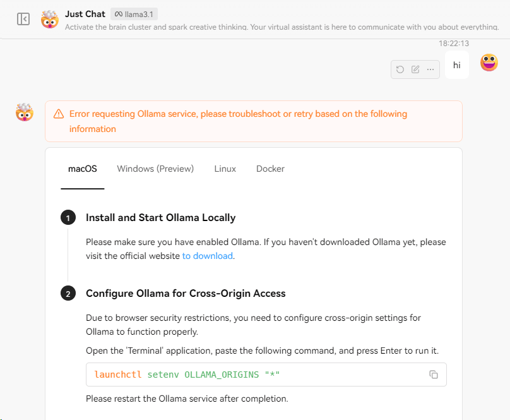Edit the 'hi' message

coord(415,69)
